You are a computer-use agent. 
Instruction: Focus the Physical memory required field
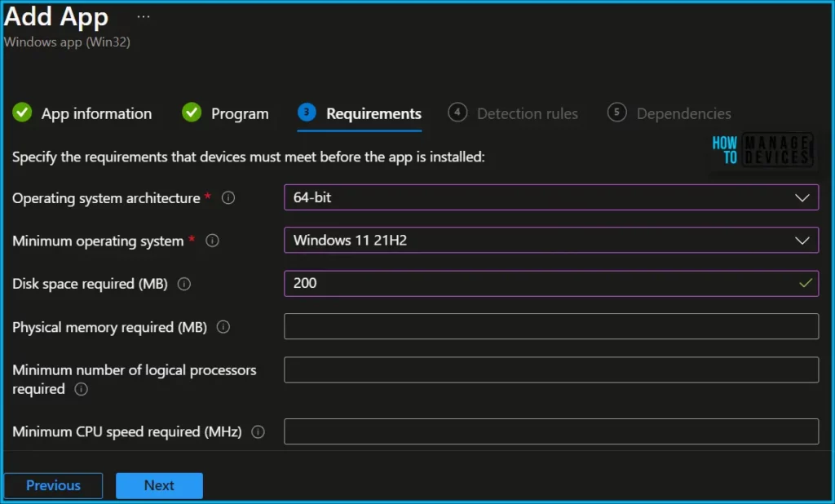[x=551, y=326]
